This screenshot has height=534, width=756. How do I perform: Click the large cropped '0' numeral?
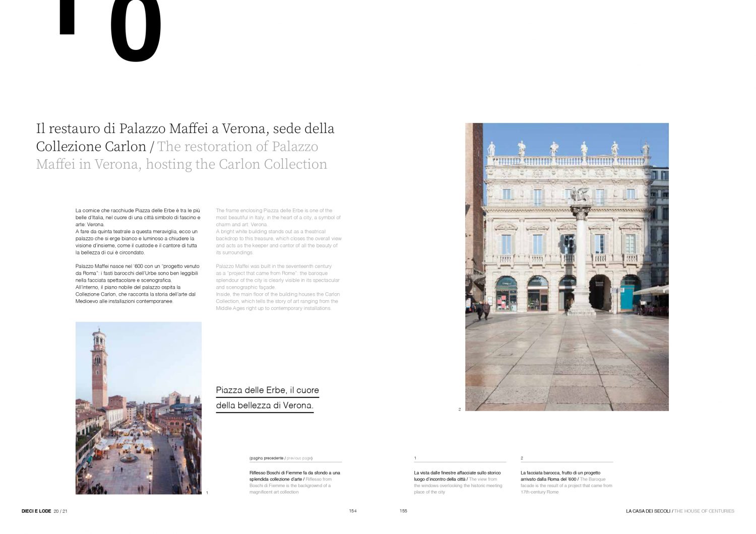[136, 30]
